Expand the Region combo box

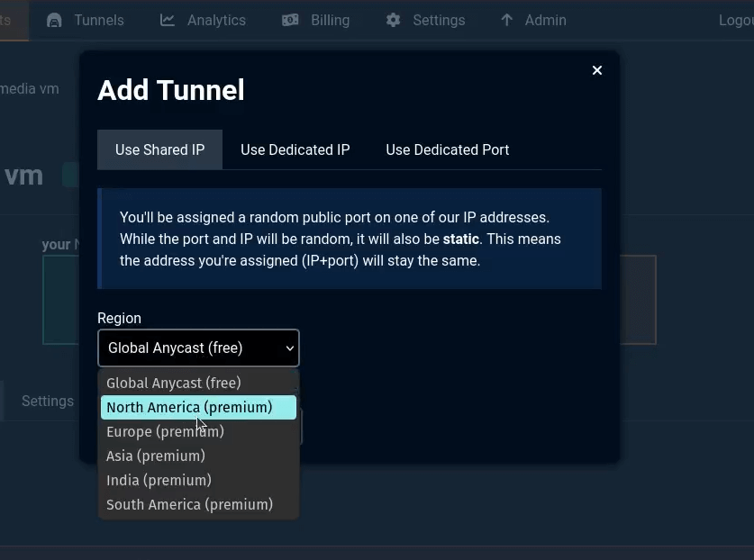(x=198, y=348)
